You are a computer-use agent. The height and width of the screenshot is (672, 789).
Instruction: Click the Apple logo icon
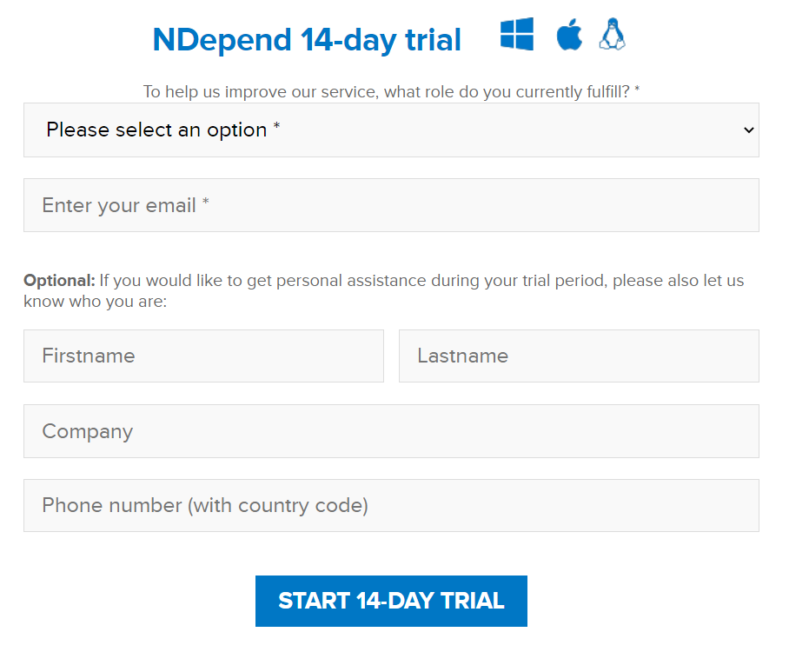(569, 36)
